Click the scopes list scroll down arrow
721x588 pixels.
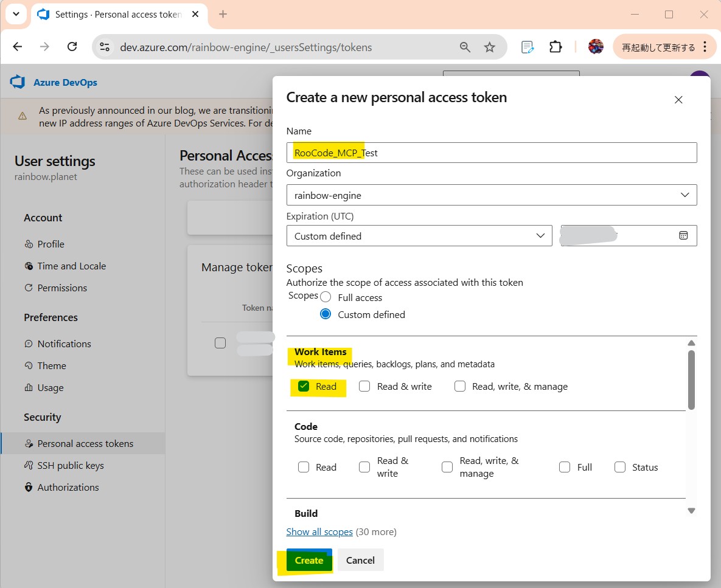click(x=691, y=511)
